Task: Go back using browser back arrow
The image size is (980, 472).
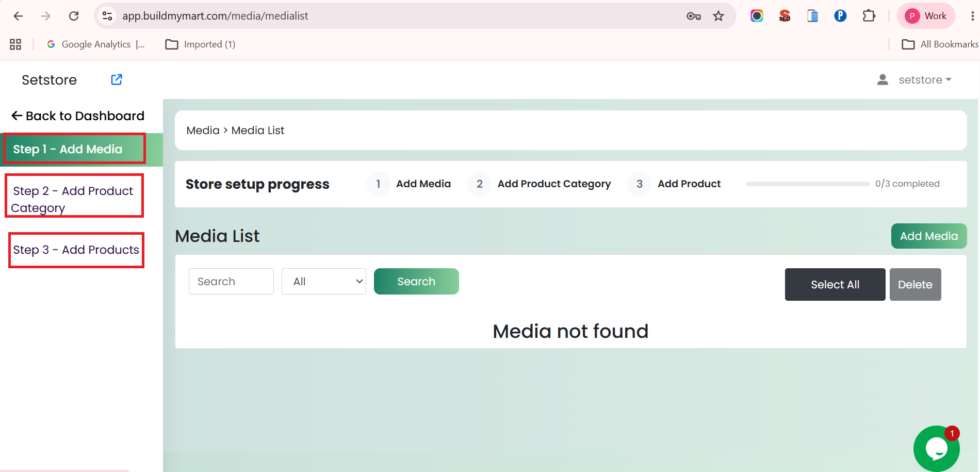Action: point(18,16)
